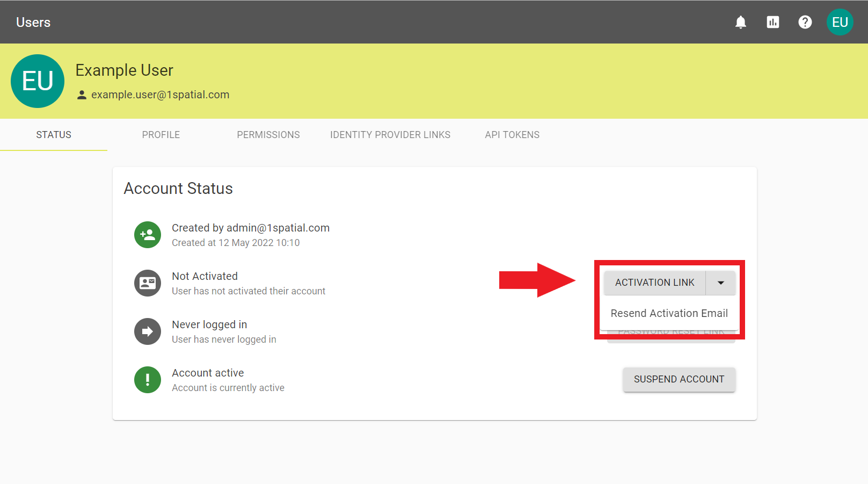Click the Never logged in arrow icon

click(148, 331)
